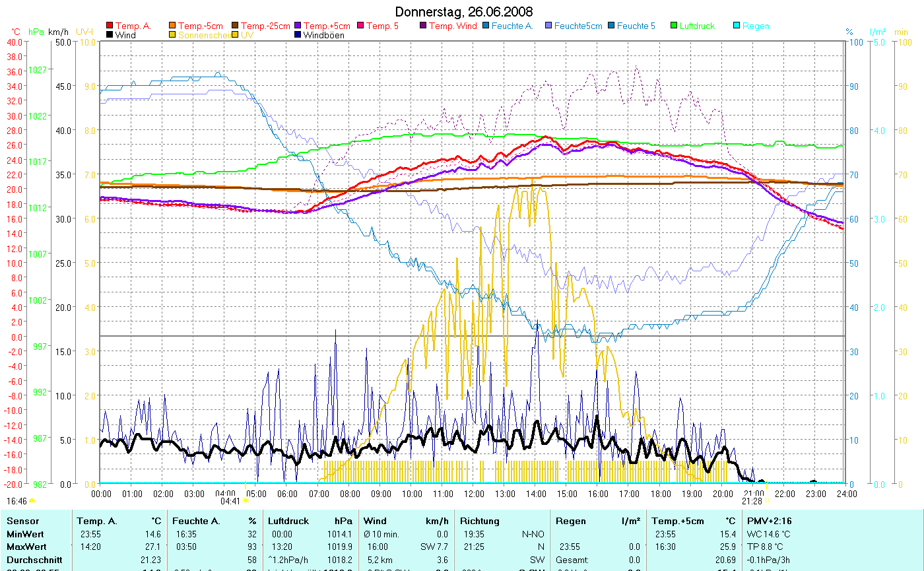This screenshot has height=571, width=924.
Task: Click the black Wind legend square
Action: click(110, 36)
